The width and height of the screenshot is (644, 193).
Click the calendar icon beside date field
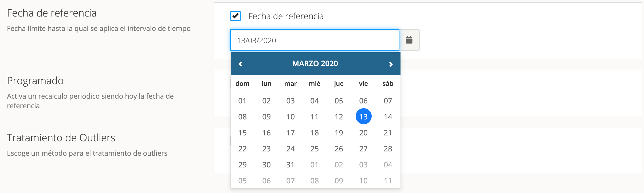[409, 40]
